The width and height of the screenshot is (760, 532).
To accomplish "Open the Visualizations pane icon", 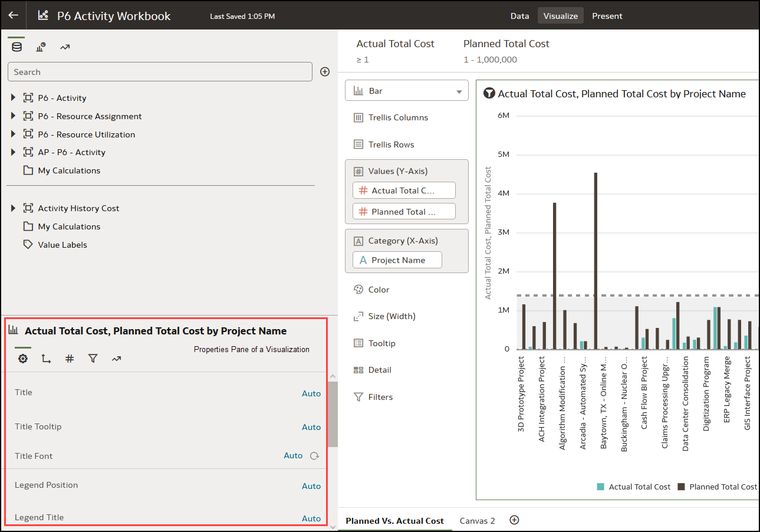I will [41, 47].
